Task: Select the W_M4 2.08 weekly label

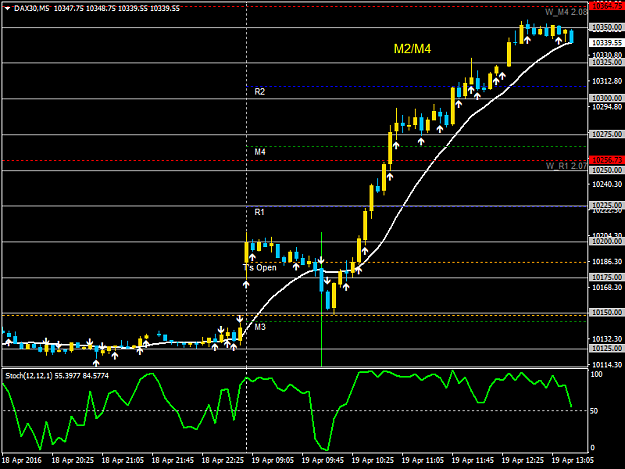Action: coord(566,12)
